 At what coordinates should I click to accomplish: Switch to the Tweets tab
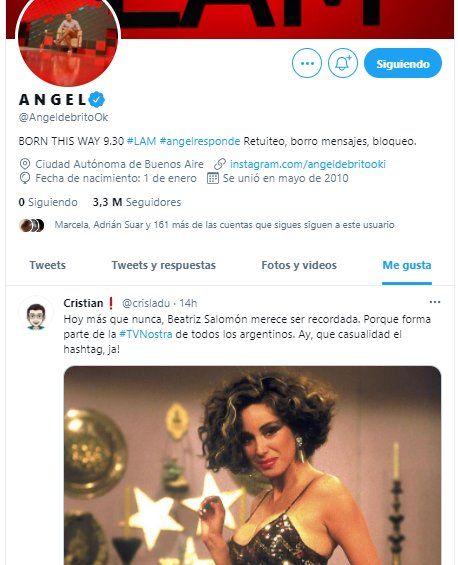(48, 265)
